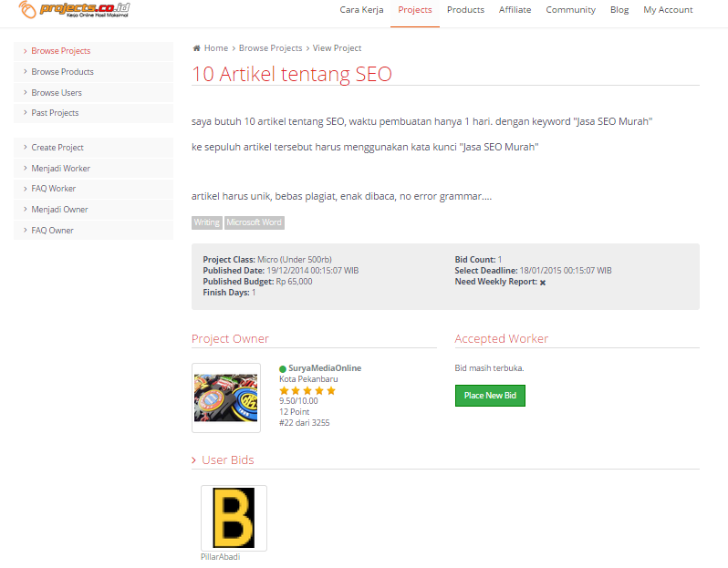
Task: Open My Account menu
Action: click(668, 10)
